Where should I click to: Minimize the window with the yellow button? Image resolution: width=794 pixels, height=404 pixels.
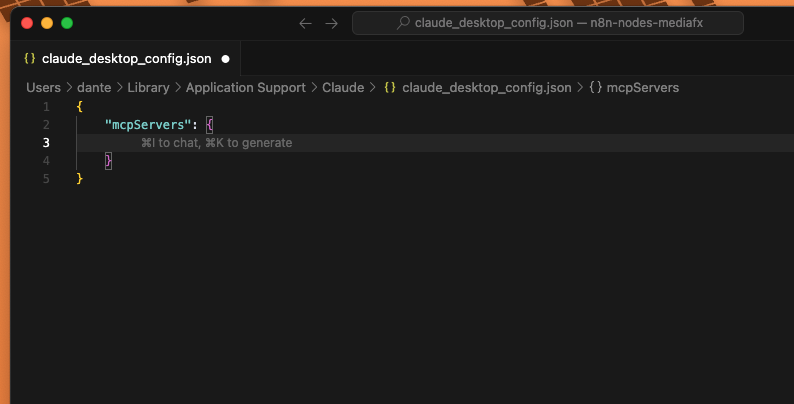tap(47, 23)
